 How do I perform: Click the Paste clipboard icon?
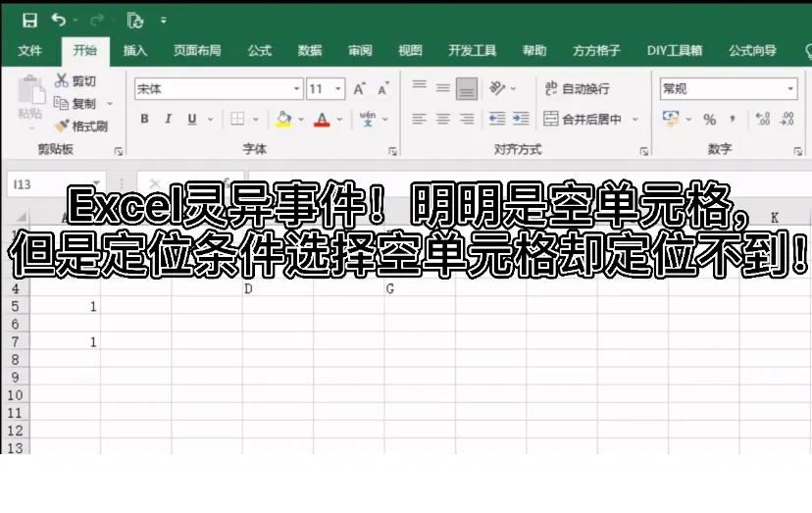[x=30, y=90]
